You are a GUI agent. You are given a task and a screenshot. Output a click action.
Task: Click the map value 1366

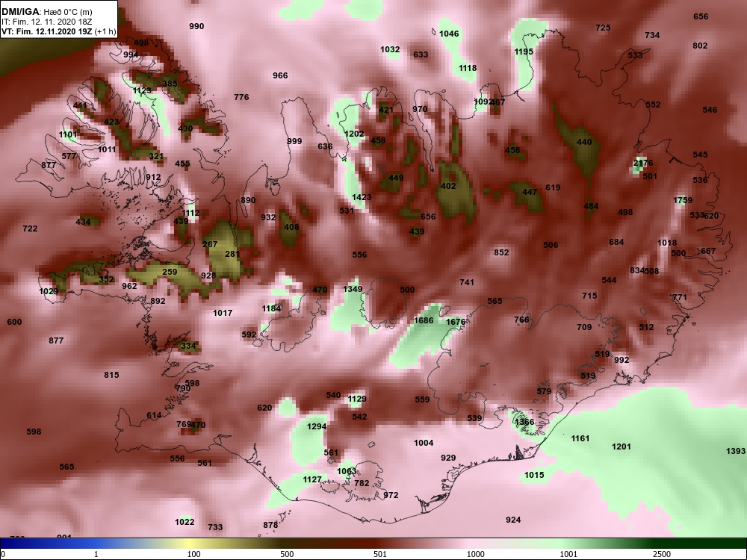click(x=524, y=422)
